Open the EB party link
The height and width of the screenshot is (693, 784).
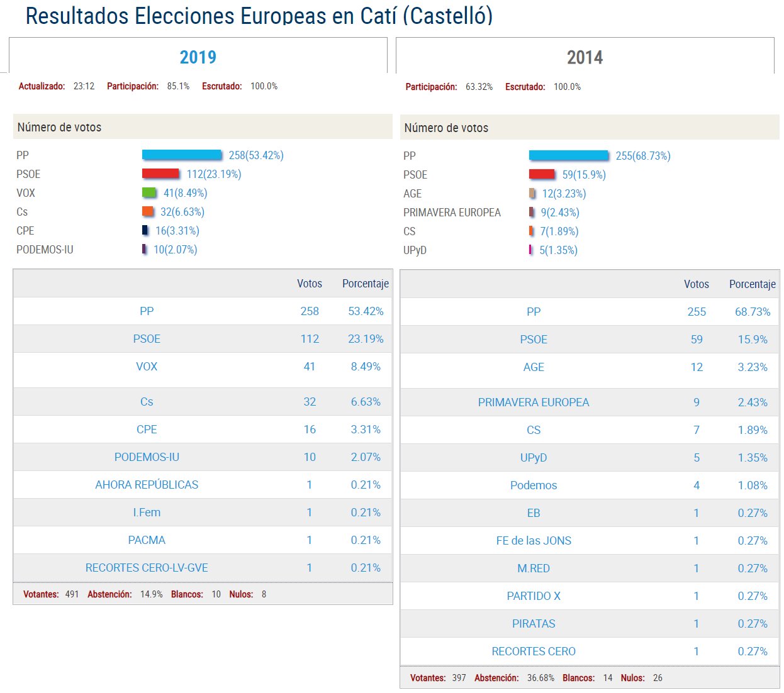[534, 513]
